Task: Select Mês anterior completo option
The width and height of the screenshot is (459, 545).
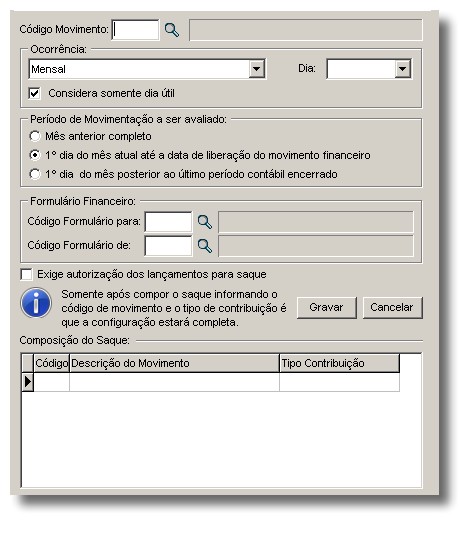Action: (x=35, y=136)
